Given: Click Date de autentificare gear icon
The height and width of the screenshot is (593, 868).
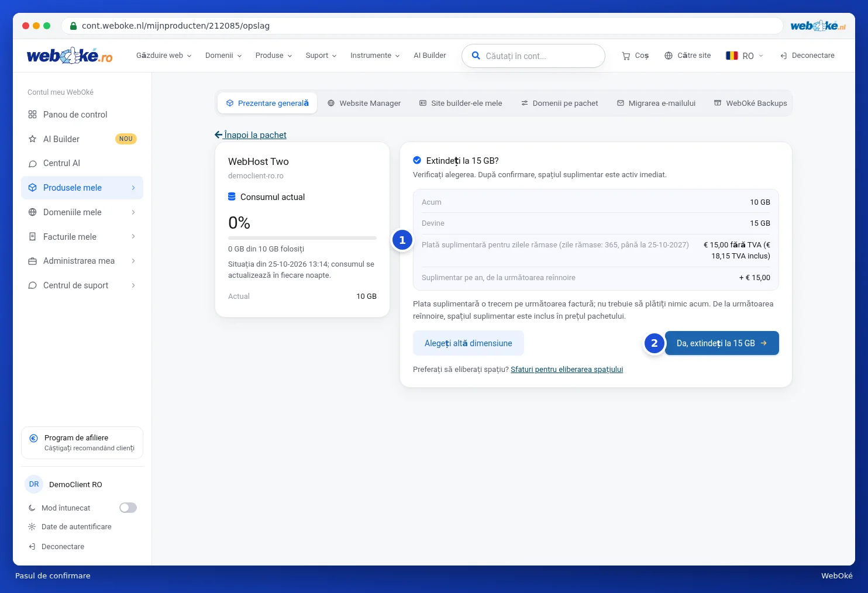Looking at the screenshot, I should tap(32, 527).
